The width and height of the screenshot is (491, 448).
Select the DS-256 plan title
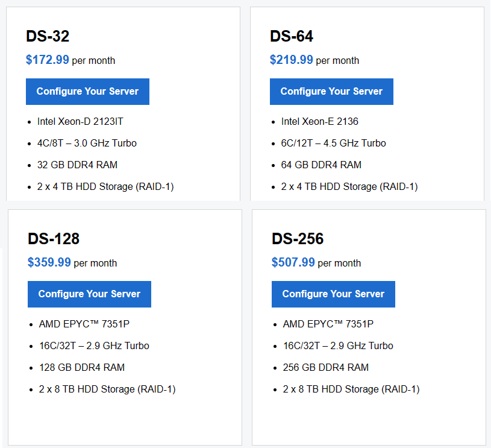pyautogui.click(x=298, y=239)
